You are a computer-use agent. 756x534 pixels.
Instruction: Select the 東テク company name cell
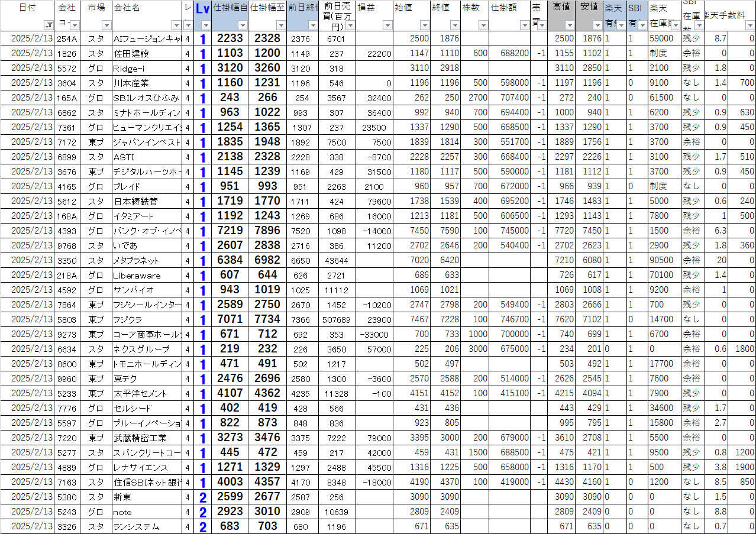pyautogui.click(x=147, y=378)
